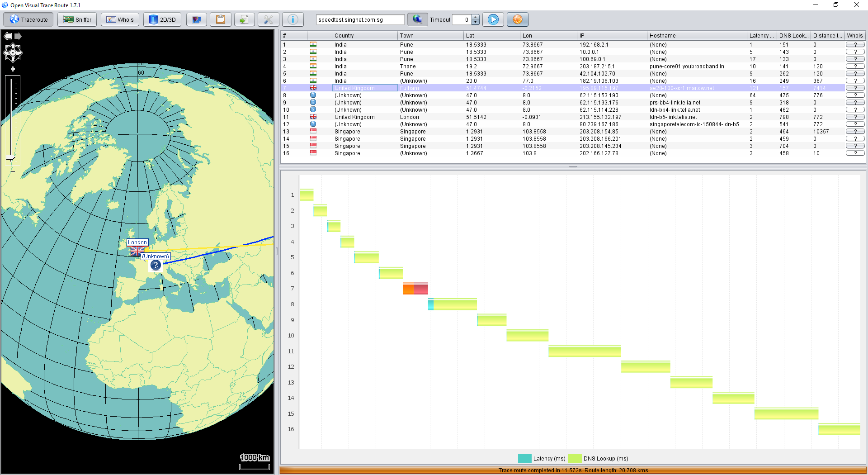Click the copy to clipboard icon
The image size is (868, 475).
[x=221, y=19]
